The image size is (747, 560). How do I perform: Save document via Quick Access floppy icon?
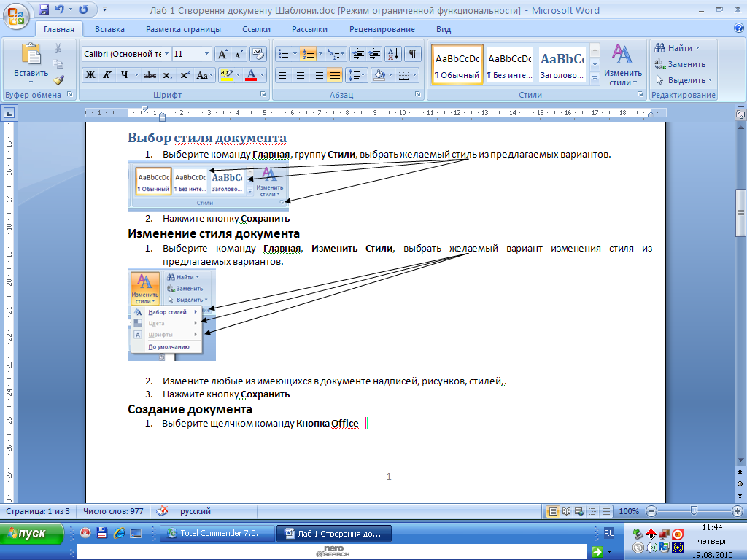pos(44,9)
